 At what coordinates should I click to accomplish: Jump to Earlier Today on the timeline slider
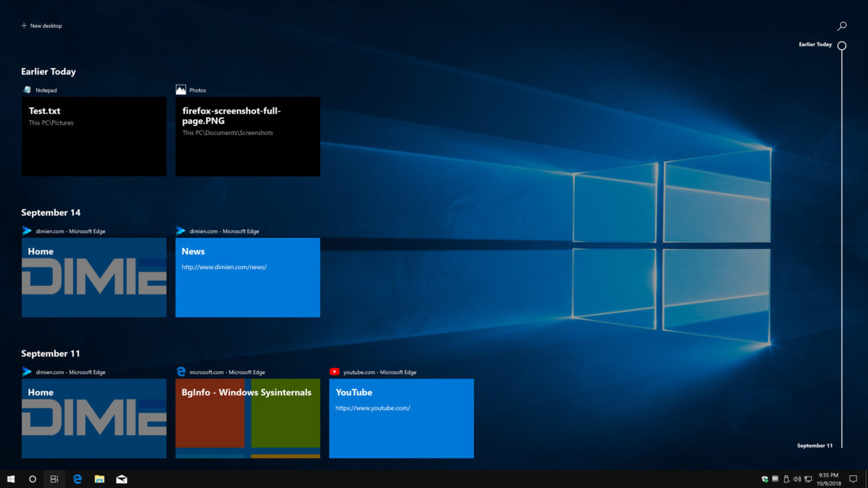click(x=842, y=45)
